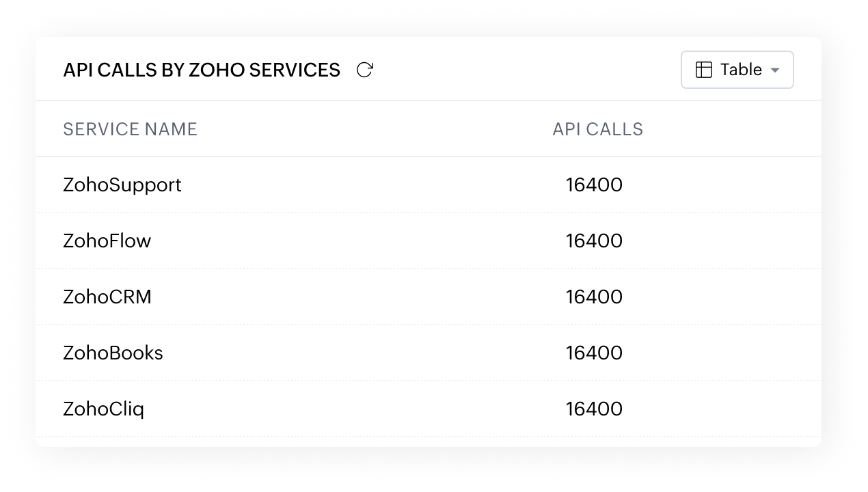
Task: Open the Table view dropdown
Action: pyautogui.click(x=737, y=70)
